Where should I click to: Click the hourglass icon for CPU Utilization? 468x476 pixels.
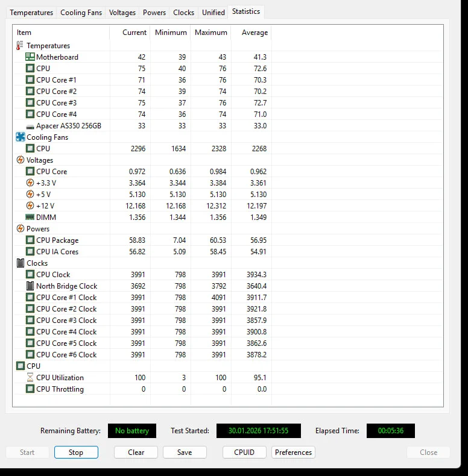tap(30, 378)
